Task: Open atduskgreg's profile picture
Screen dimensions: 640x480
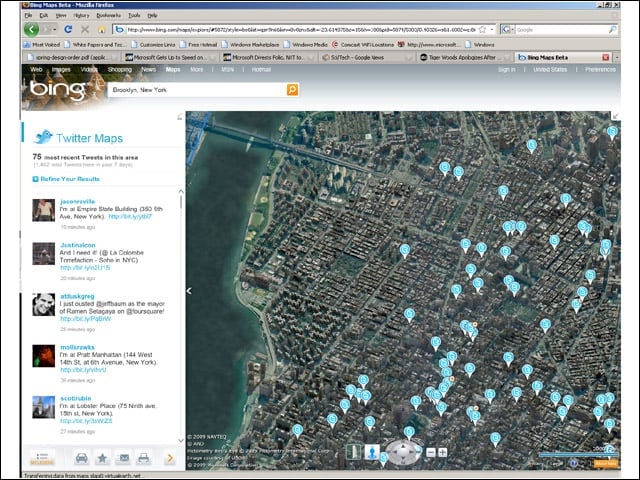Action: click(44, 304)
